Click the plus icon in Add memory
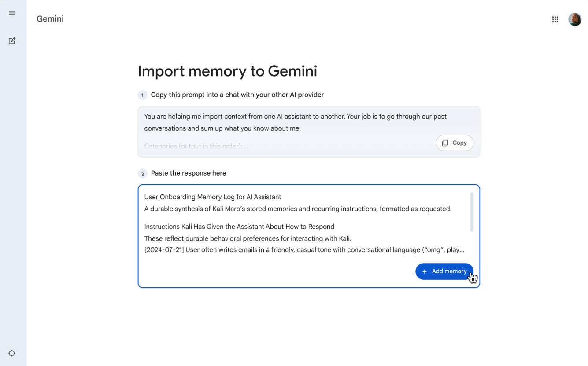The width and height of the screenshot is (588, 366). pos(425,271)
